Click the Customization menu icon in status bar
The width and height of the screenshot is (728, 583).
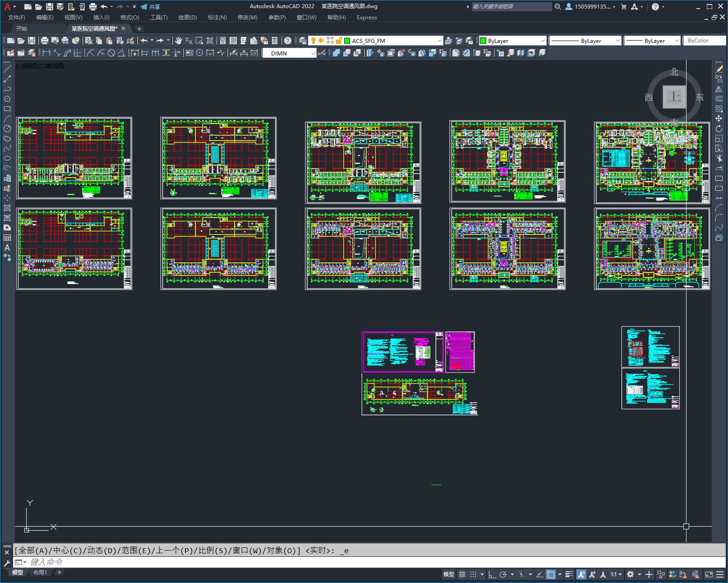(720, 574)
